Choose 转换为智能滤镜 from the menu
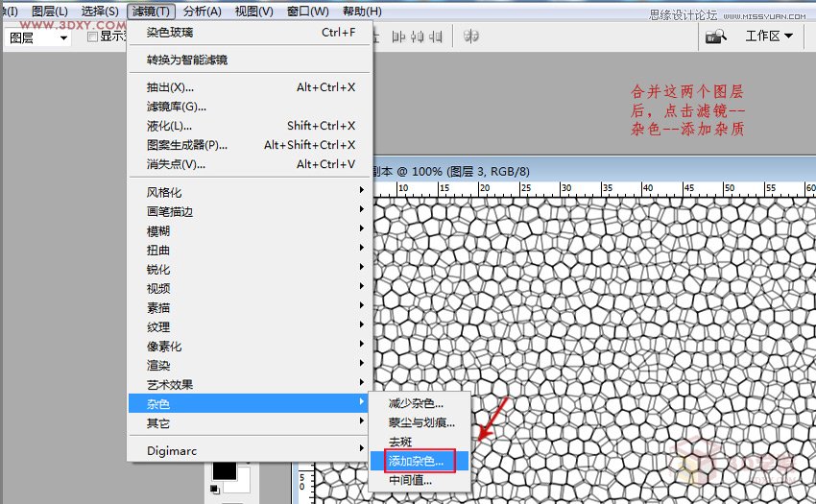Image resolution: width=816 pixels, height=504 pixels. coord(251,60)
